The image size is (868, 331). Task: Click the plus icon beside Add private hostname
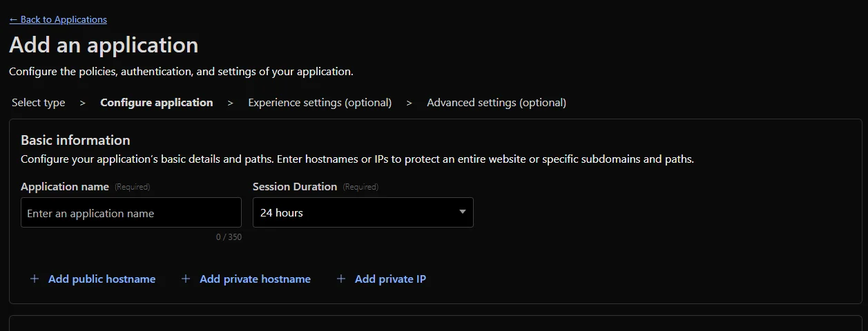pos(185,279)
